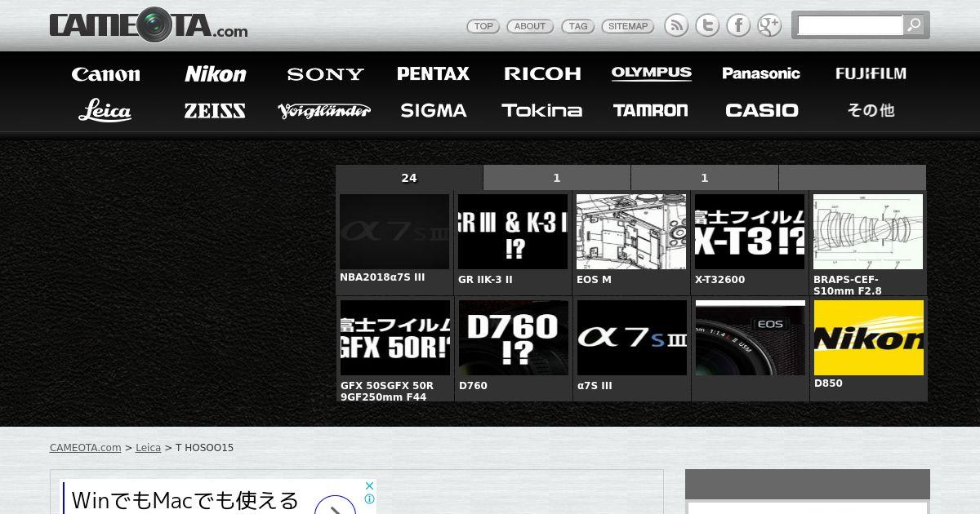Image resolution: width=980 pixels, height=514 pixels.
Task: Open the bright α7S III thumbnail
Action: 632,338
